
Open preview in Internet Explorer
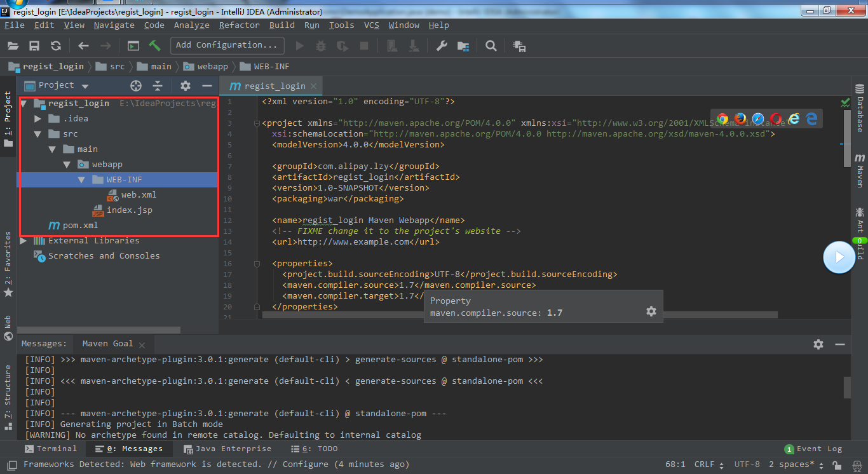[794, 119]
